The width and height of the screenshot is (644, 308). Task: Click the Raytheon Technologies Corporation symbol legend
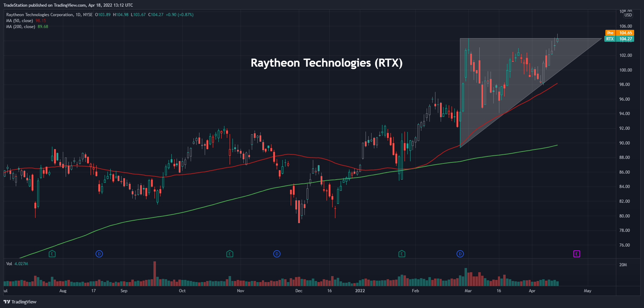(x=50, y=15)
